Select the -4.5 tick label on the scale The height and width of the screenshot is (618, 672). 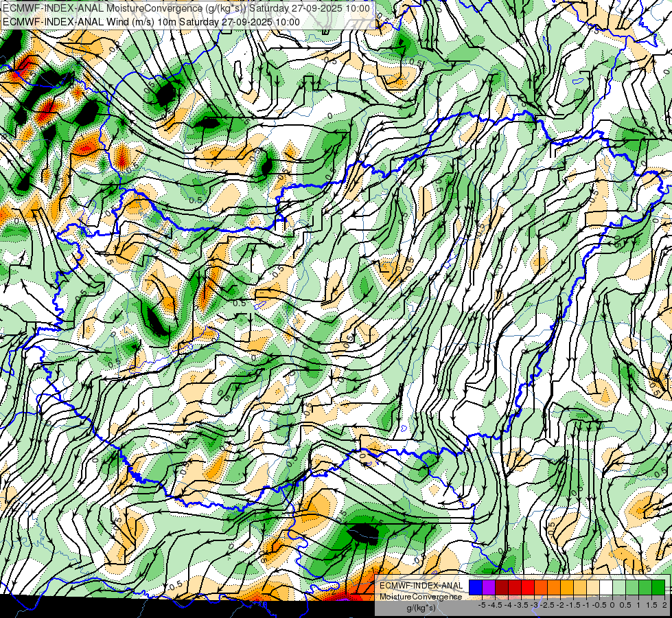point(495,605)
